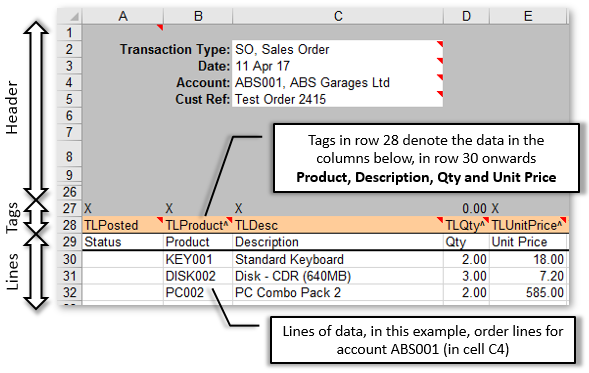Select product cell PC002
The width and height of the screenshot is (589, 373).
(198, 293)
